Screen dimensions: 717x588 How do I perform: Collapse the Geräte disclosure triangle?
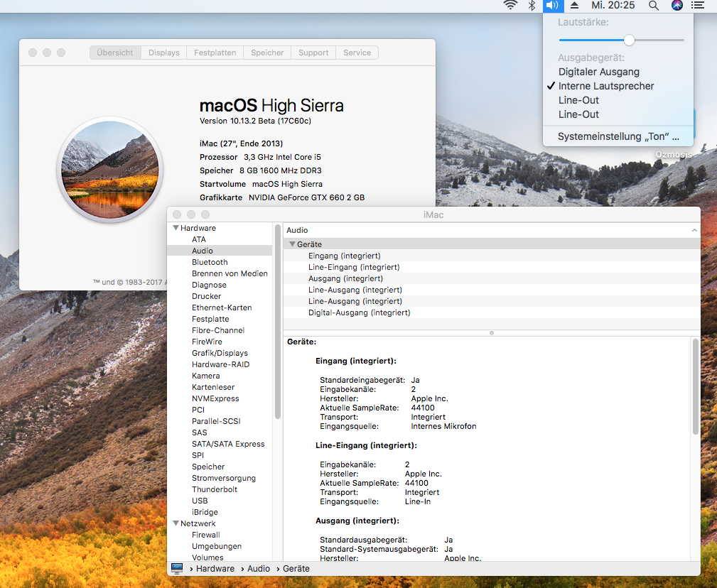point(292,244)
